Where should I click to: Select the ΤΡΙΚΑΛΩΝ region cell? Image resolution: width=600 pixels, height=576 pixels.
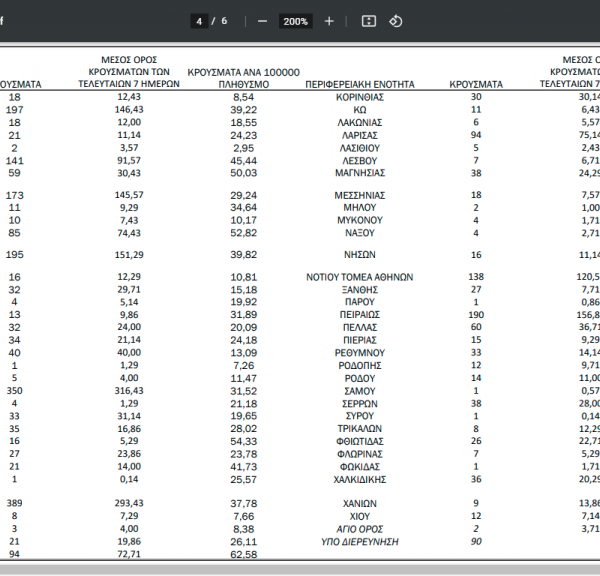360,429
